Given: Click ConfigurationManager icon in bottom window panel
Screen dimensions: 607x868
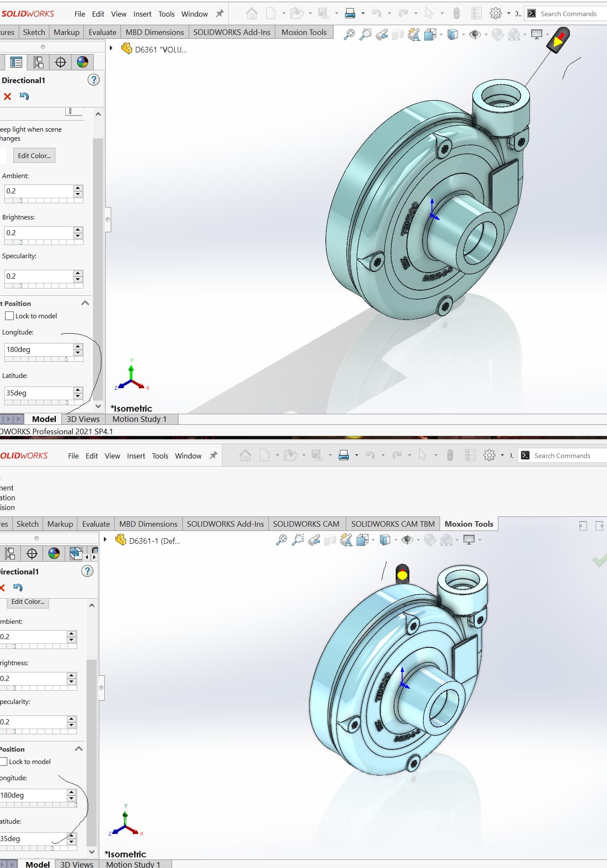Looking at the screenshot, I should pos(10,553).
